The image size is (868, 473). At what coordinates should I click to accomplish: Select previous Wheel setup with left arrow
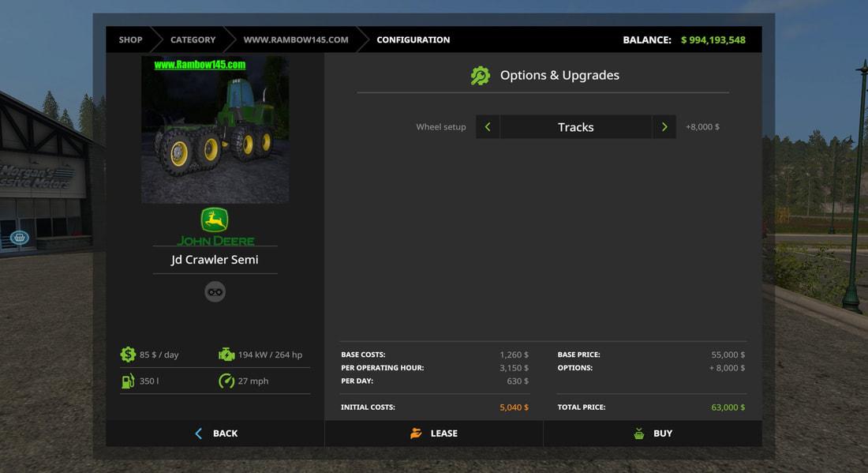[488, 127]
